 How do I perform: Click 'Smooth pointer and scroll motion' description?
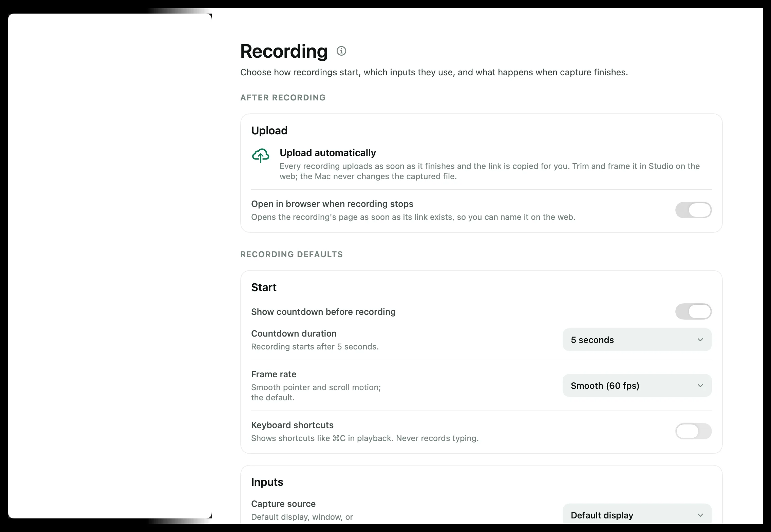point(316,392)
